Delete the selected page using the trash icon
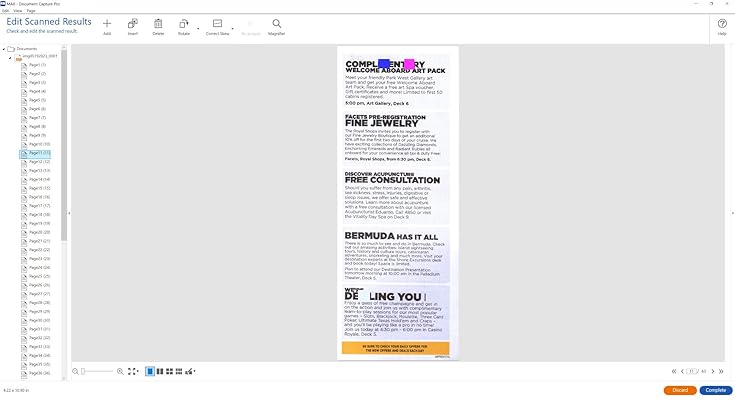735x400 pixels. [x=158, y=23]
